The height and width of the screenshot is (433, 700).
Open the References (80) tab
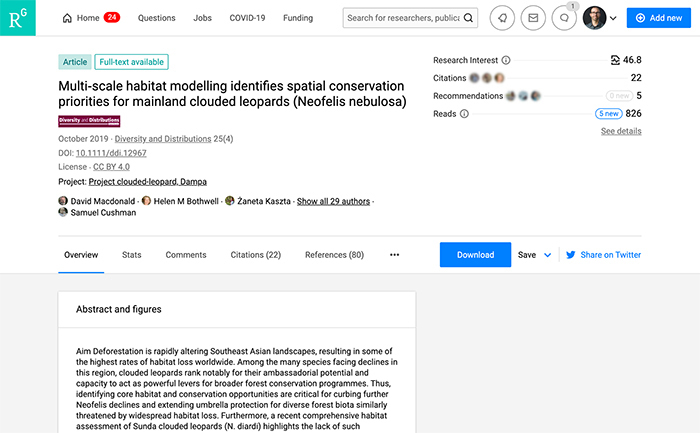point(334,255)
